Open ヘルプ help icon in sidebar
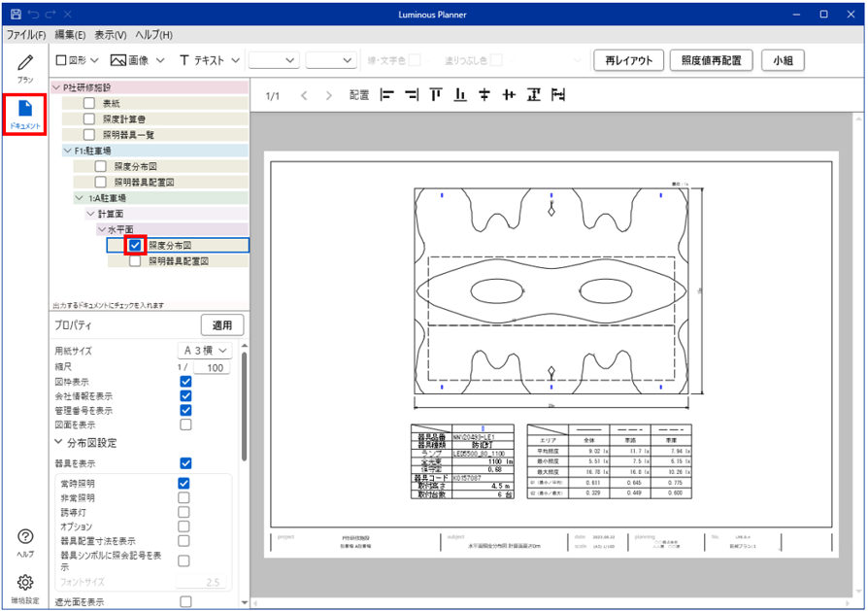Image resolution: width=868 pixels, height=611 pixels. pos(25,542)
